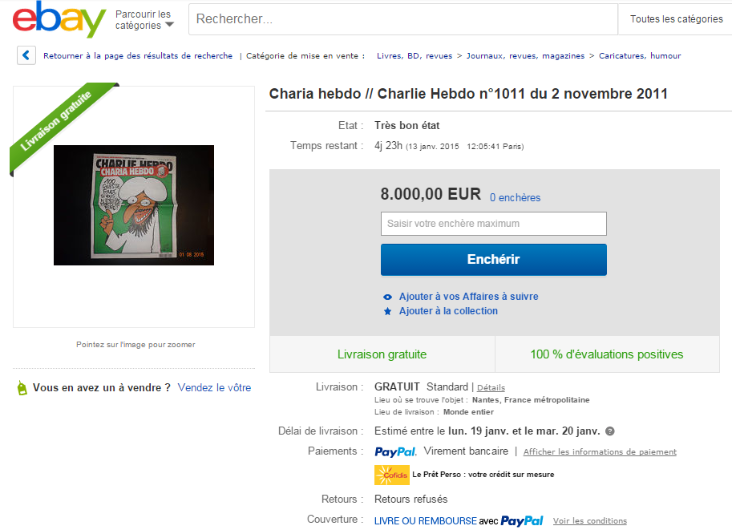
Task: Click the PayPal logo in Paiements row
Action: [x=395, y=452]
